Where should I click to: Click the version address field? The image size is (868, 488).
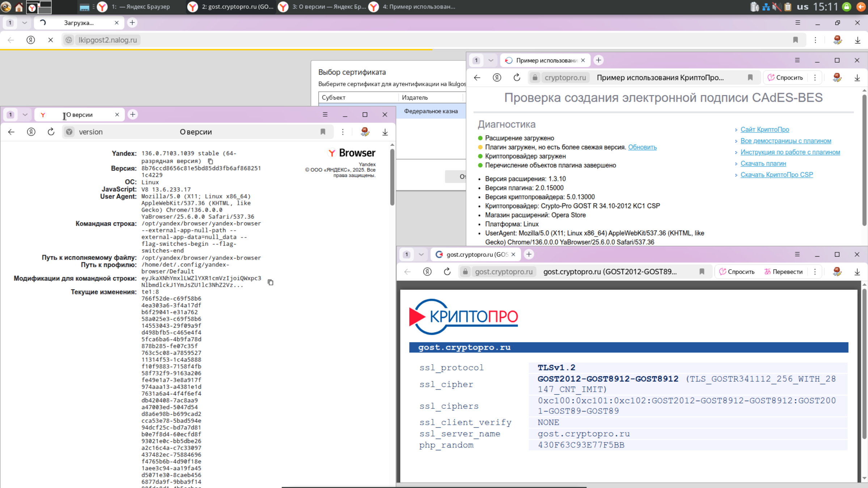pos(197,132)
